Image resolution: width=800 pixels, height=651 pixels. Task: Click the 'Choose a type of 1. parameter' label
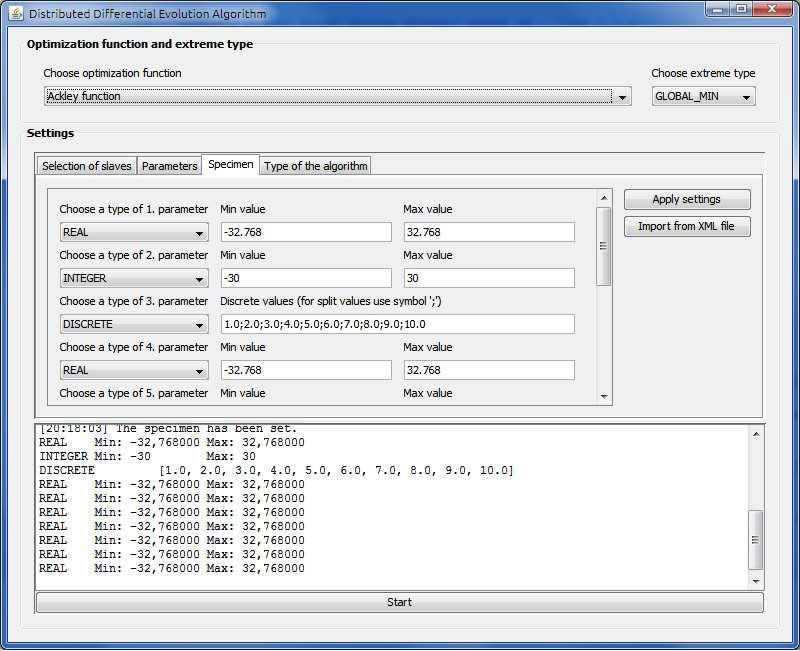pyautogui.click(x=134, y=209)
